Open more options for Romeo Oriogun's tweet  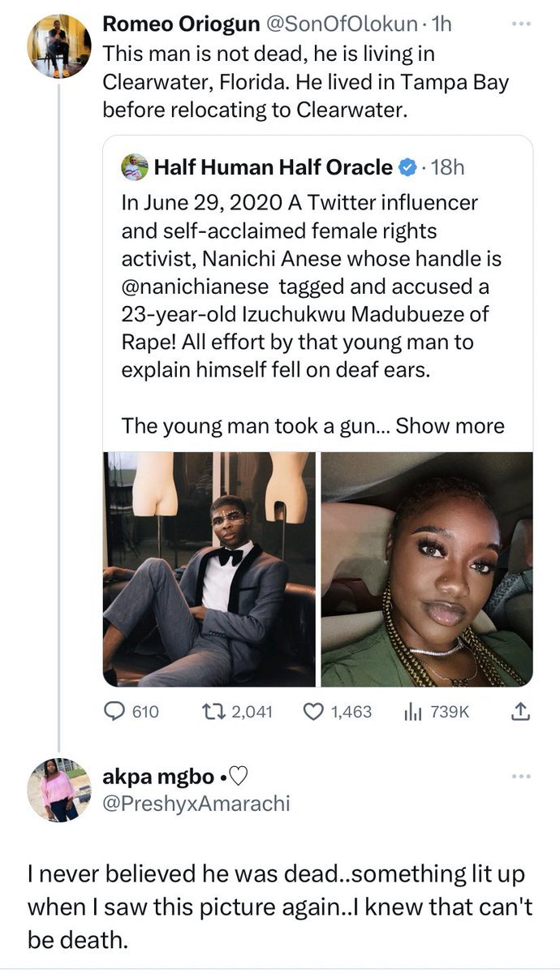coord(520,25)
